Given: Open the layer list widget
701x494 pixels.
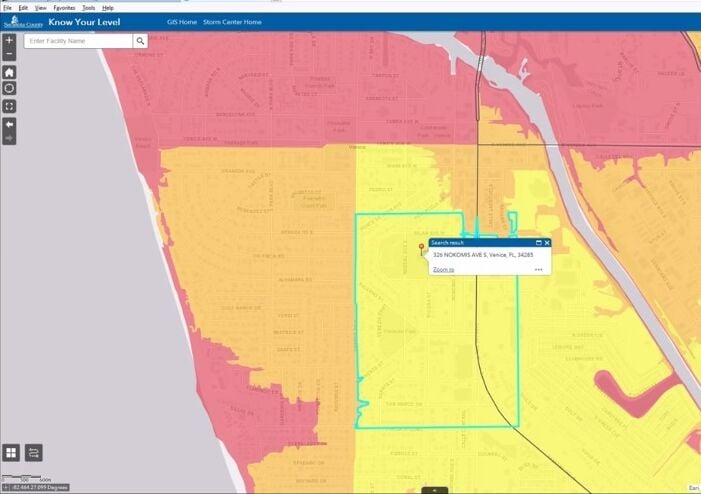Looking at the screenshot, I should pos(34,453).
